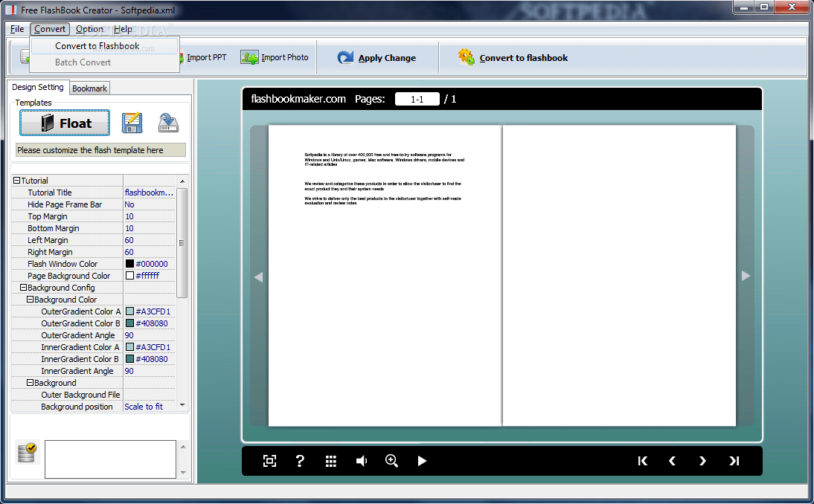
Task: Show thumbnails grid icon
Action: [x=330, y=461]
